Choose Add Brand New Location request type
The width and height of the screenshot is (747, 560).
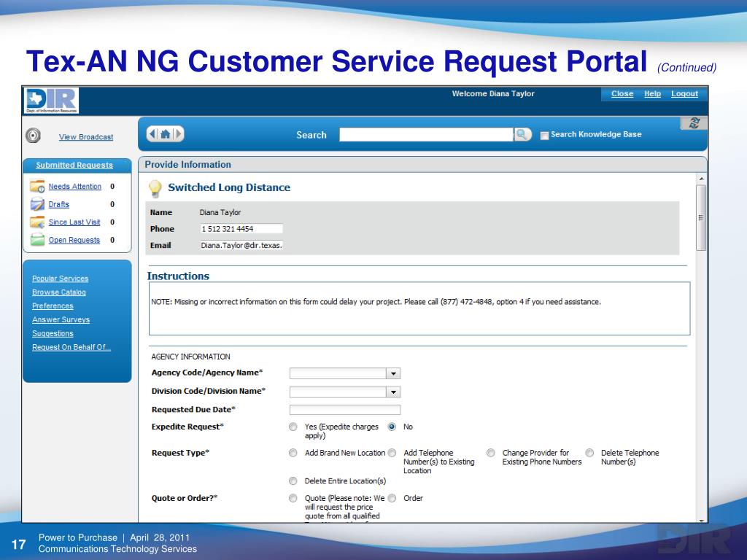(293, 453)
